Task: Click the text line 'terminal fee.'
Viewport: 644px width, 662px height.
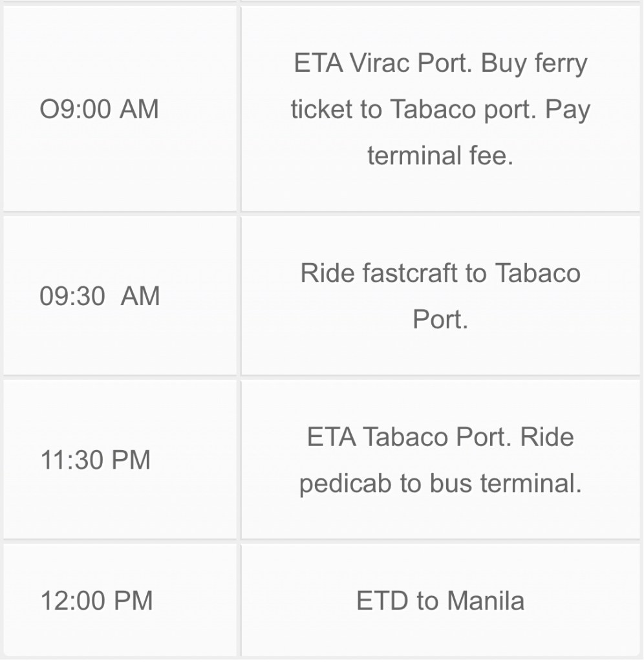Action: click(440, 156)
